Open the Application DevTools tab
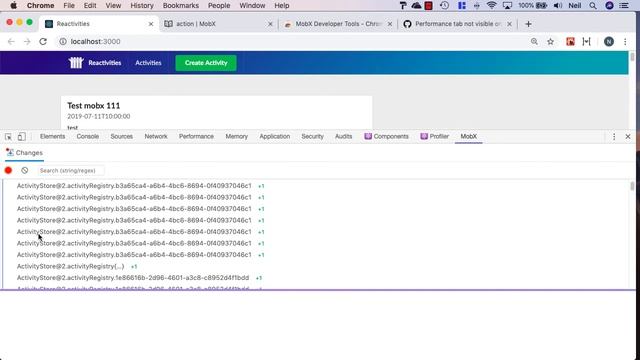Viewport: 640px width, 360px height. [275, 136]
